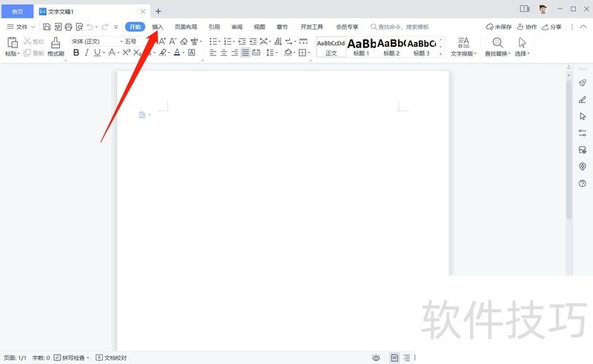Click the cursor arrow icon in right sidebar

(583, 116)
